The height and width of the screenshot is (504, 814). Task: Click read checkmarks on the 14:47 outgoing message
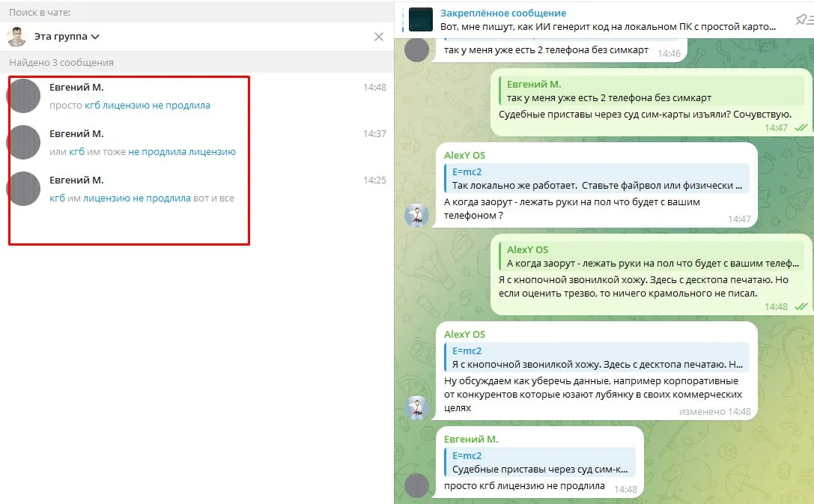click(x=801, y=128)
